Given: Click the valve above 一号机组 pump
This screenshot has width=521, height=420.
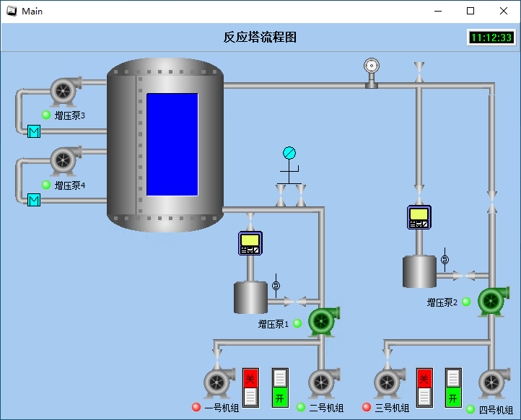Looking at the screenshot, I should 217,359.
